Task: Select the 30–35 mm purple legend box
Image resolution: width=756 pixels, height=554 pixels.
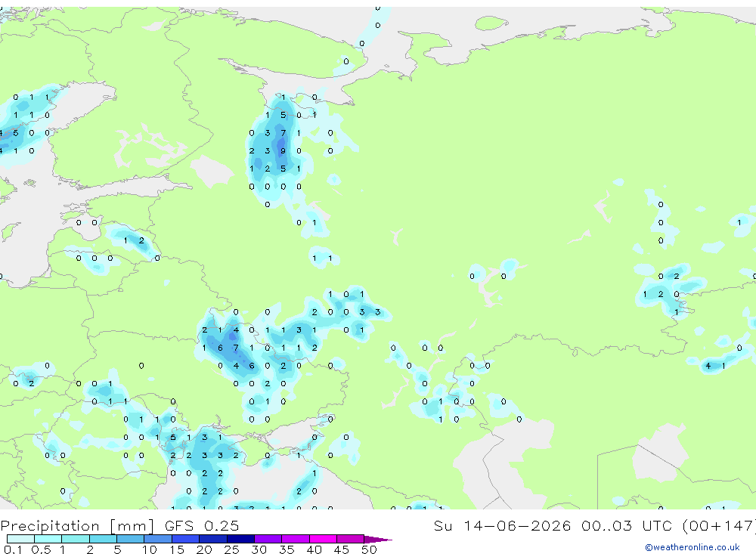Action: (x=268, y=539)
